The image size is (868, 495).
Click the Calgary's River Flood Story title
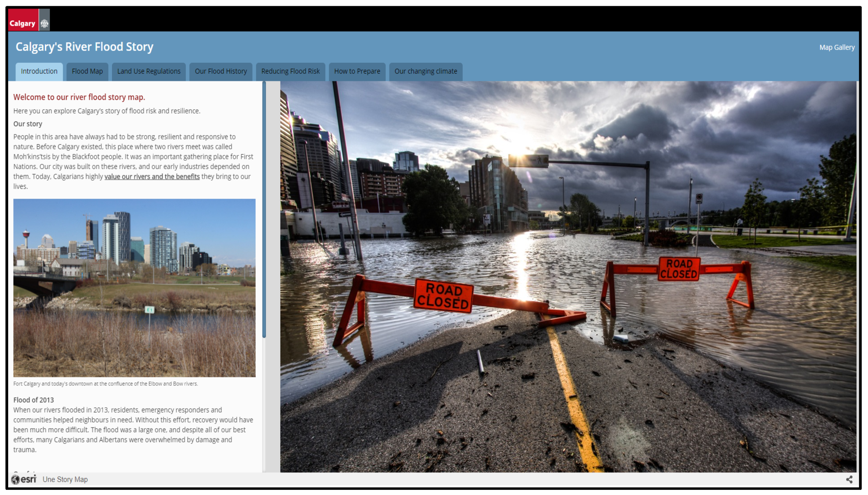[x=84, y=47]
